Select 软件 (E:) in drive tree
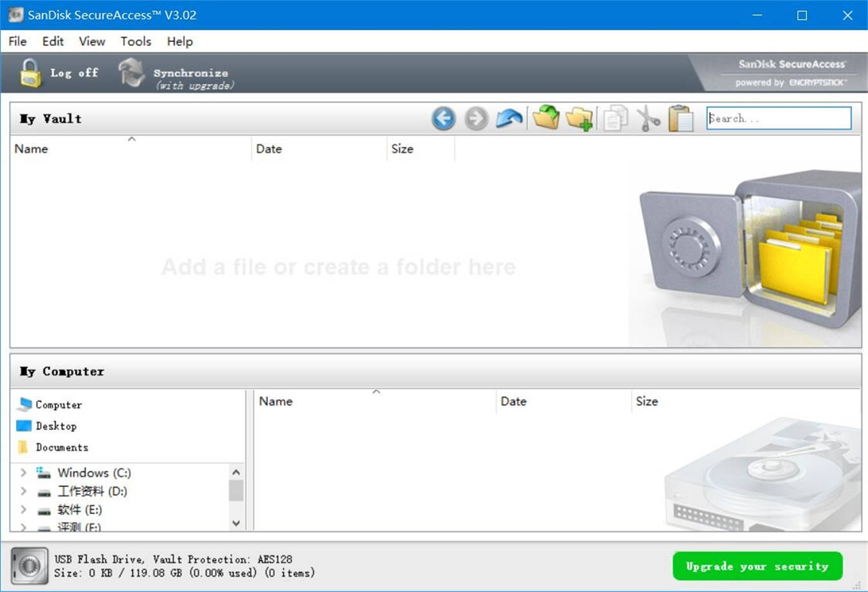The width and height of the screenshot is (868, 592). click(x=80, y=510)
